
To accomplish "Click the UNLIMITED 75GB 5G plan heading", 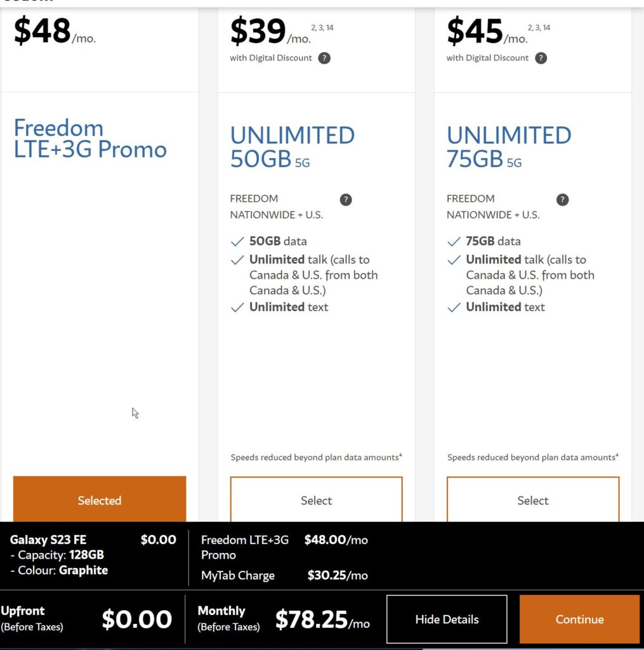I will coord(509,147).
